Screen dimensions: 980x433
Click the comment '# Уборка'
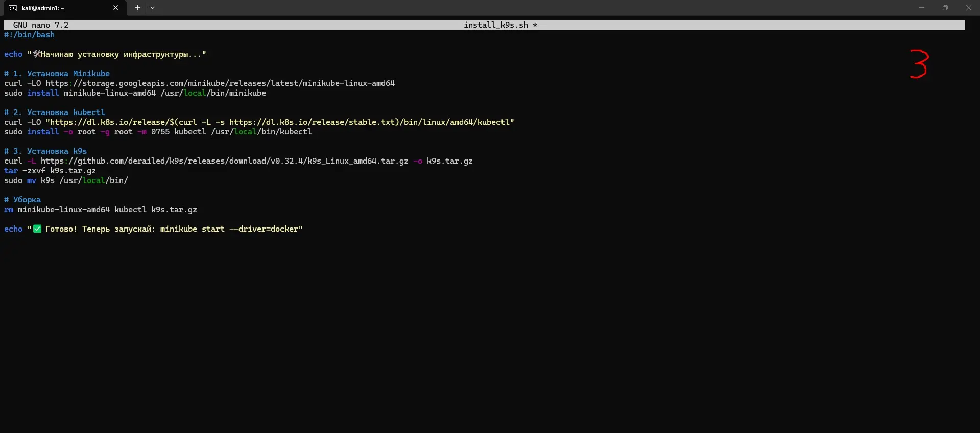pos(22,200)
